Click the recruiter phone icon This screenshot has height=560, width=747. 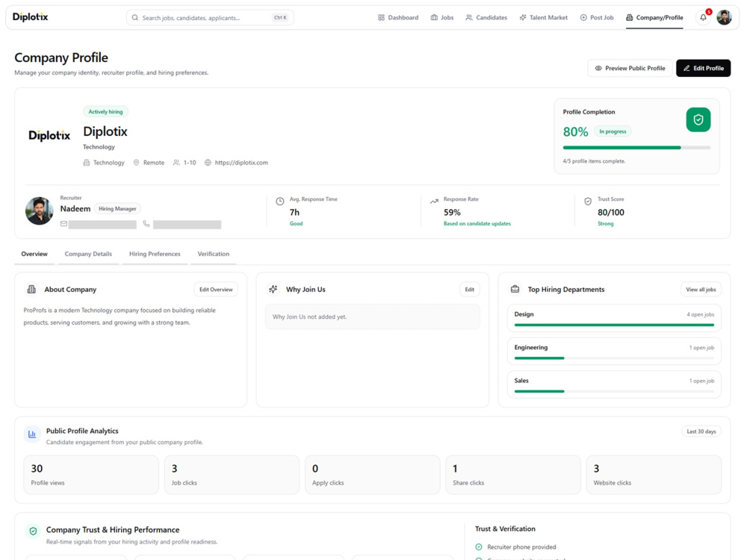click(x=146, y=224)
